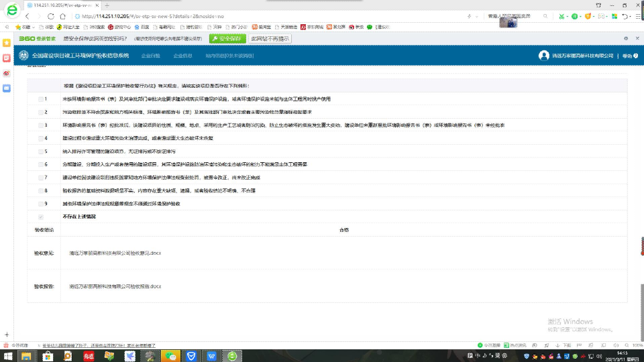Click the user avatar icon in the header
Viewport: 644px width, 362px height.
543,56
